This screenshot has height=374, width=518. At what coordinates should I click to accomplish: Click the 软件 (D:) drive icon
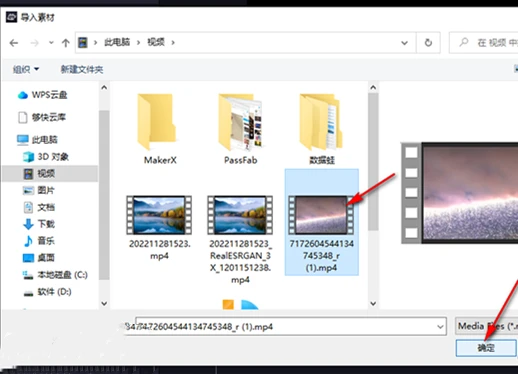28,293
